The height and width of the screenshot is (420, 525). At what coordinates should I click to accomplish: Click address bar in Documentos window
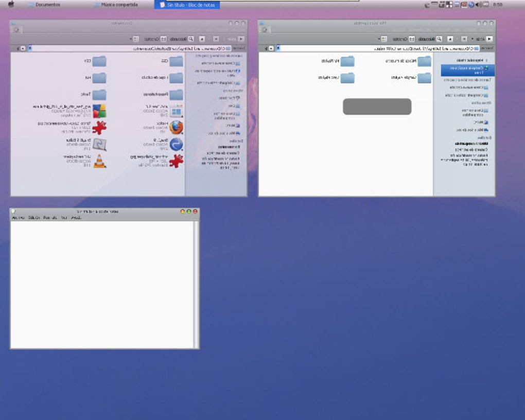[x=131, y=48]
